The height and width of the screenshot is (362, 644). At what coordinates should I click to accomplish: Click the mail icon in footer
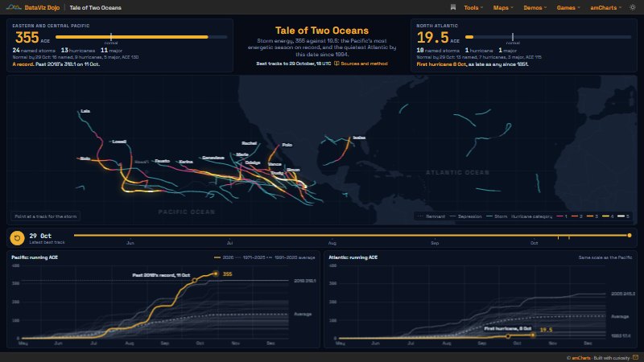click(636, 357)
